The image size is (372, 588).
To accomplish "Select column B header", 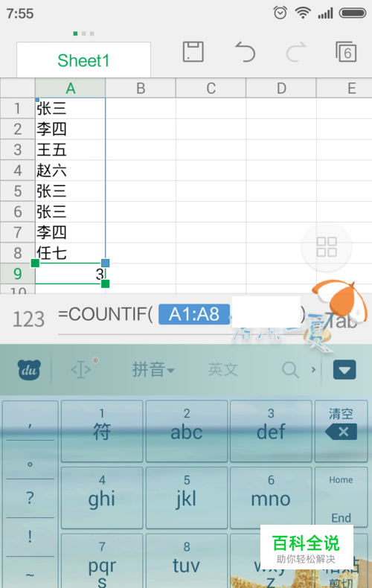I will (x=141, y=89).
